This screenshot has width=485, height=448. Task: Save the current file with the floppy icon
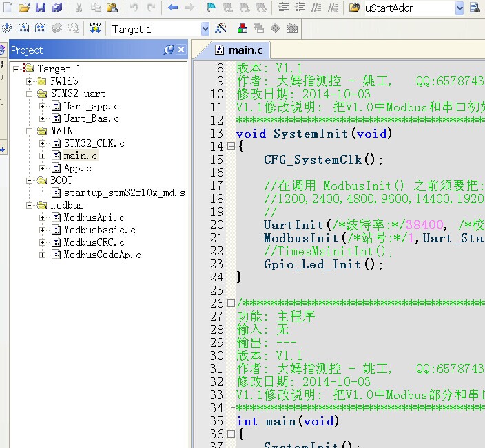pyautogui.click(x=40, y=8)
